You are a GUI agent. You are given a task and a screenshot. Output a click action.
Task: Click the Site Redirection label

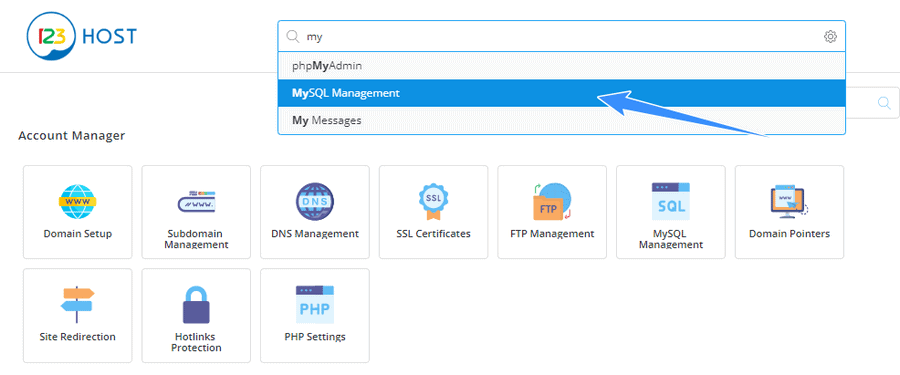tap(77, 337)
